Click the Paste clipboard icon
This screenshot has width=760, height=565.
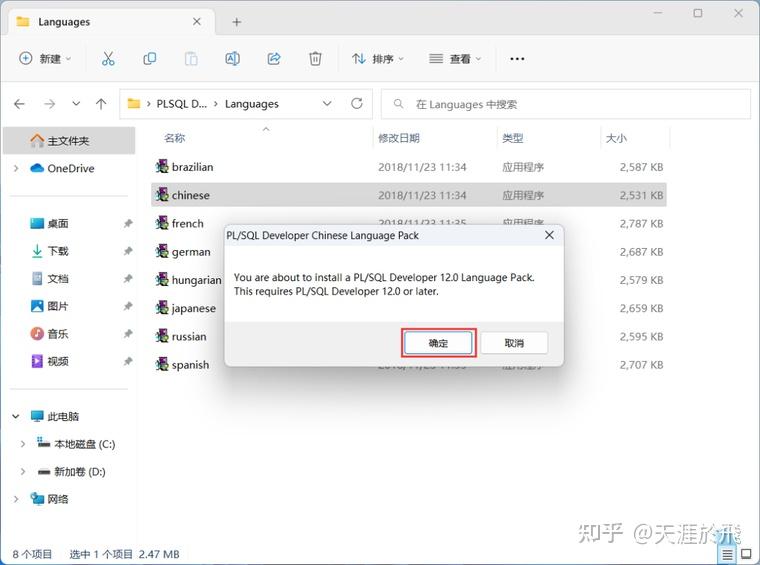tap(191, 59)
